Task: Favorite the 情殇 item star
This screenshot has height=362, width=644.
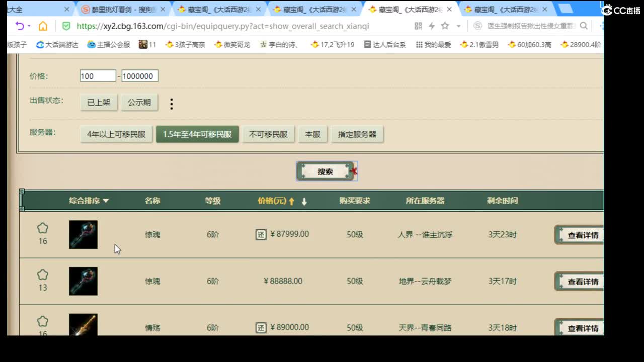Action: (43, 321)
